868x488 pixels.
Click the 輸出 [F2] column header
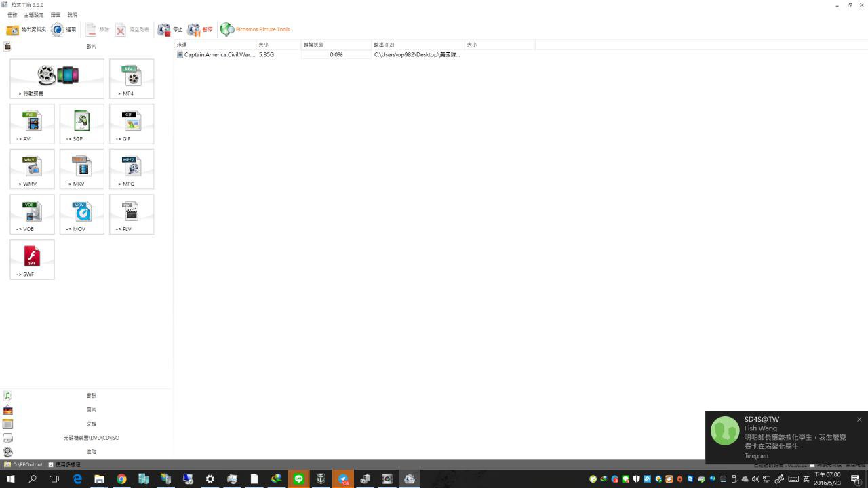tap(418, 45)
